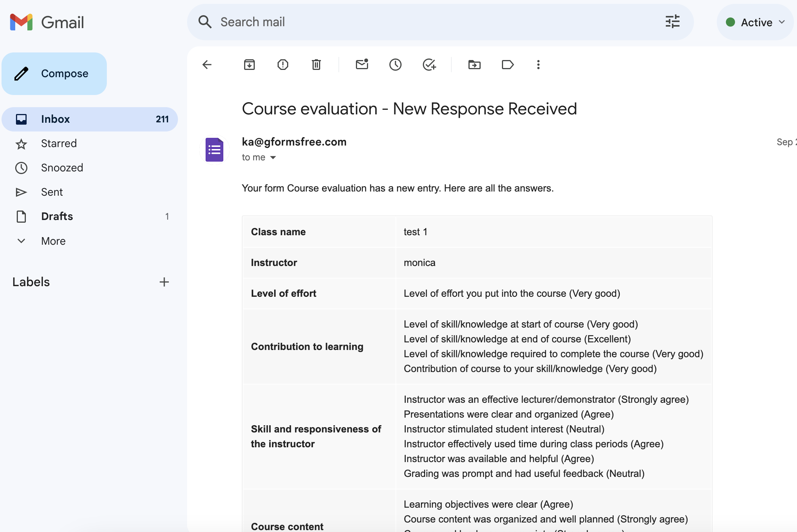Screen dimensions: 797x532
Task: Click the Google Forms sender avatar
Action: 214,149
